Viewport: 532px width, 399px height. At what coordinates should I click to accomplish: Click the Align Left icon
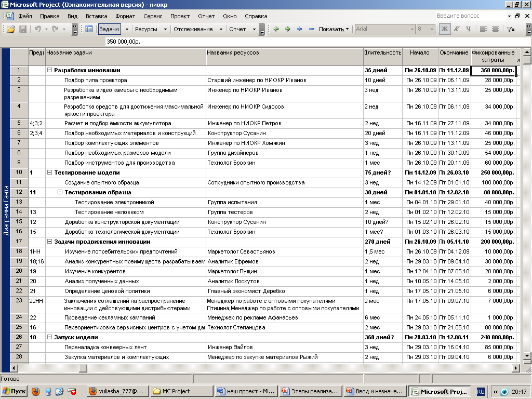pyautogui.click(x=483, y=29)
